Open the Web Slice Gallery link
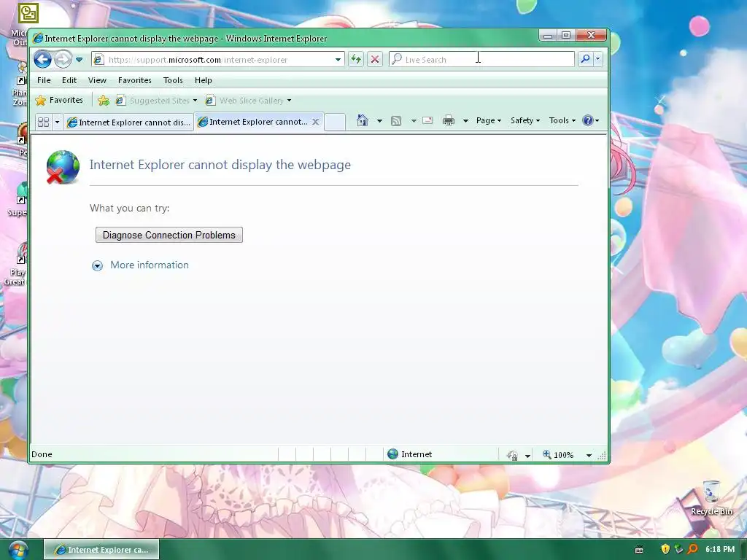 (248, 101)
